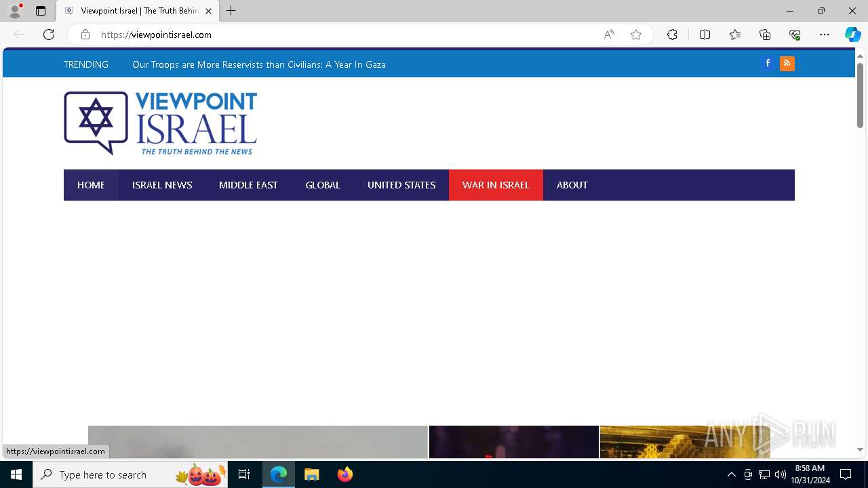Open File Explorer from taskbar
868x488 pixels.
pos(312,474)
